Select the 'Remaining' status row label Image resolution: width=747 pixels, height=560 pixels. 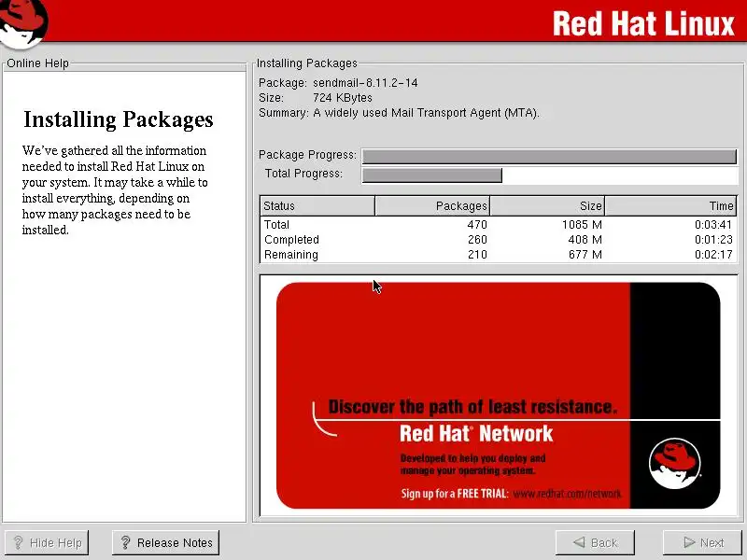click(291, 255)
